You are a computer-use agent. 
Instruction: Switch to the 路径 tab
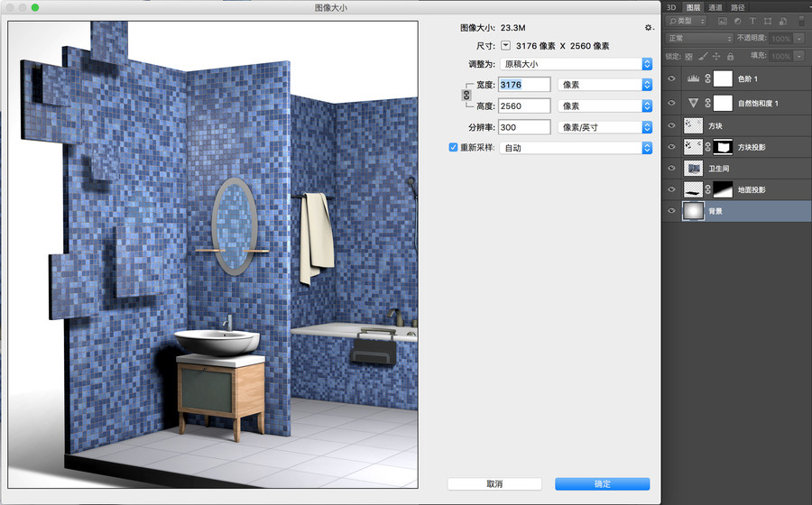point(737,7)
